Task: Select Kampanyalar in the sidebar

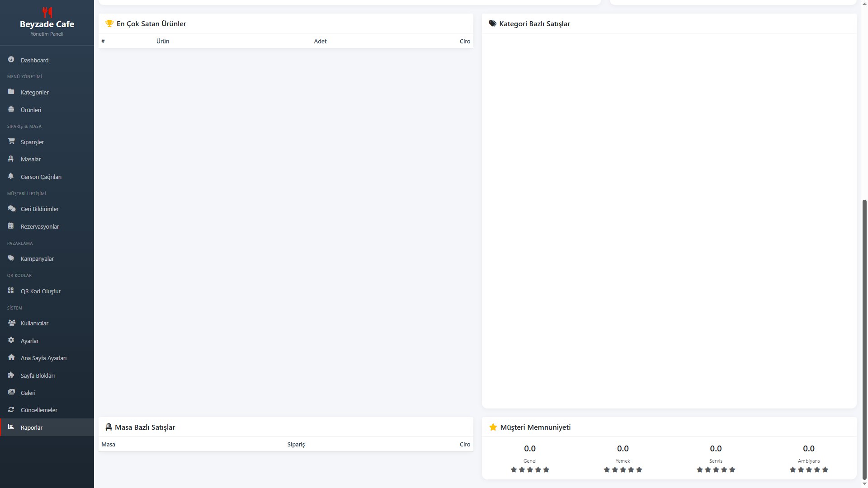Action: coord(37,258)
